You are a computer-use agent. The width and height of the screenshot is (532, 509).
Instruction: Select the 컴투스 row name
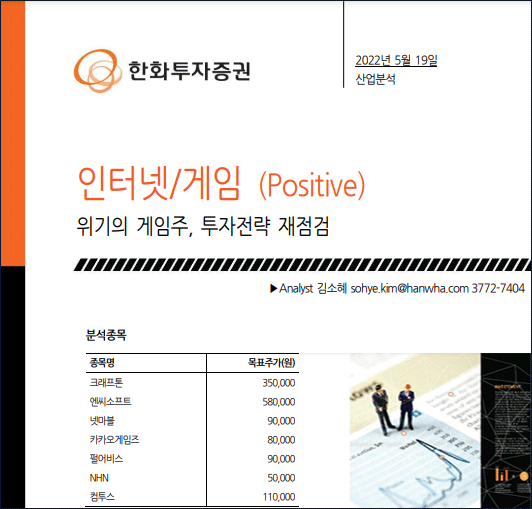[x=102, y=497]
